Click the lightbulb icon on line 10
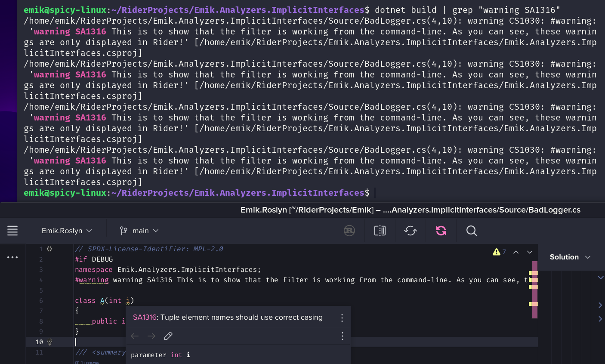The height and width of the screenshot is (364, 605). 49,341
